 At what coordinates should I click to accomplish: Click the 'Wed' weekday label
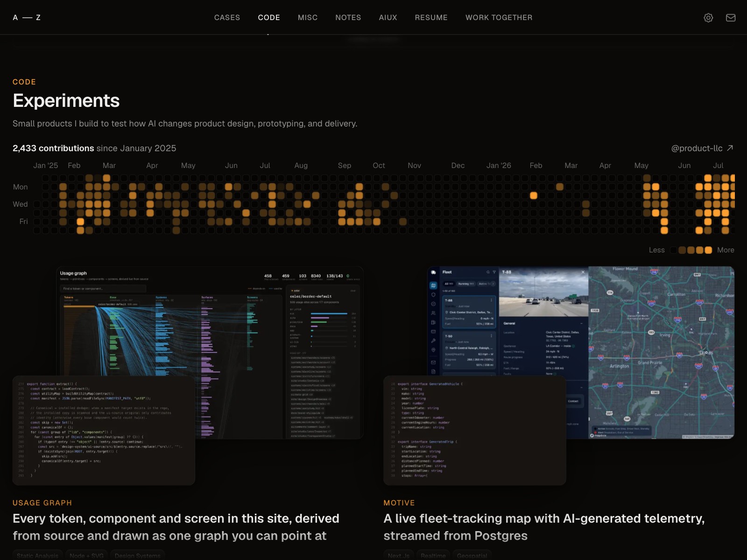pyautogui.click(x=20, y=204)
